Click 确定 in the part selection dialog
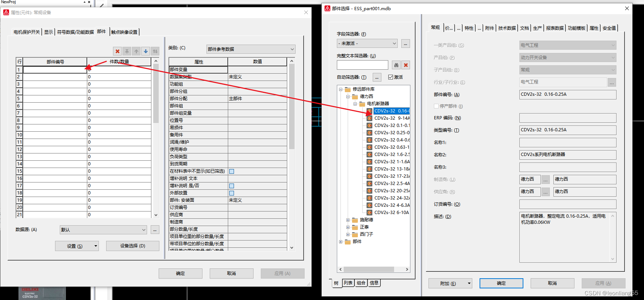The width and height of the screenshot is (644, 300). 501,283
